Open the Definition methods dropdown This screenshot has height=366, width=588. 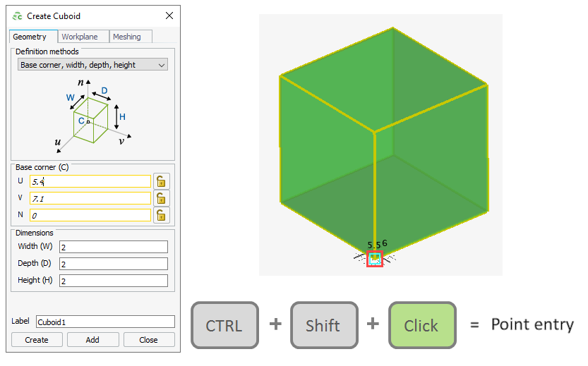(x=92, y=65)
